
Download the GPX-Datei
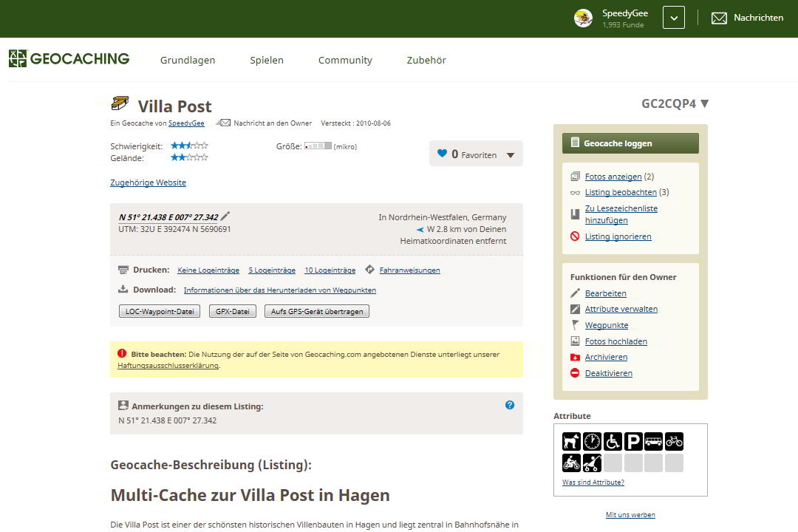point(233,311)
